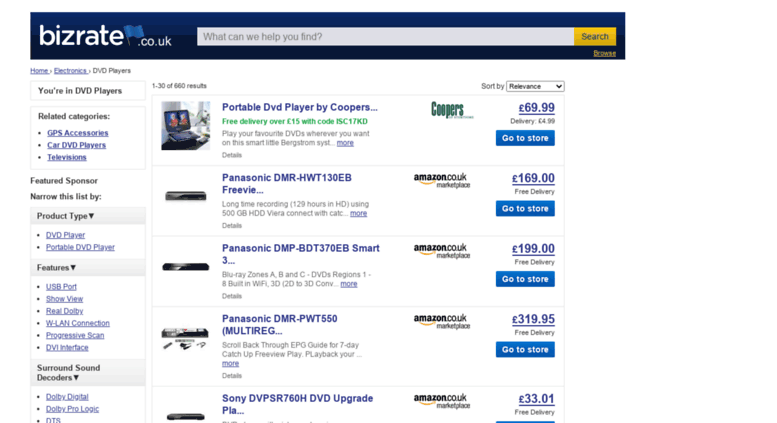Click the search box
777x423 pixels.
[x=386, y=37]
